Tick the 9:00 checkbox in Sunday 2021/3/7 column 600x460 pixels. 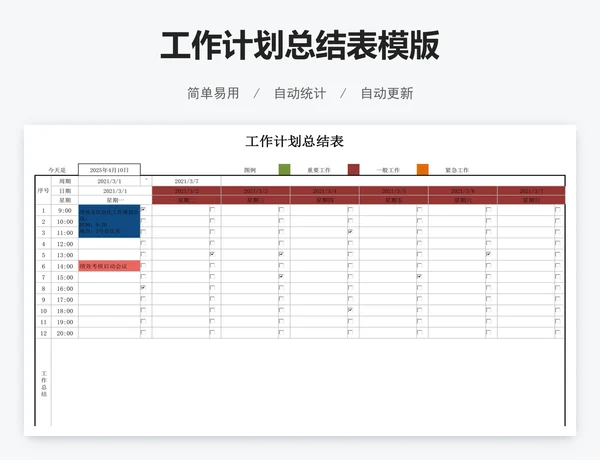pyautogui.click(x=558, y=210)
